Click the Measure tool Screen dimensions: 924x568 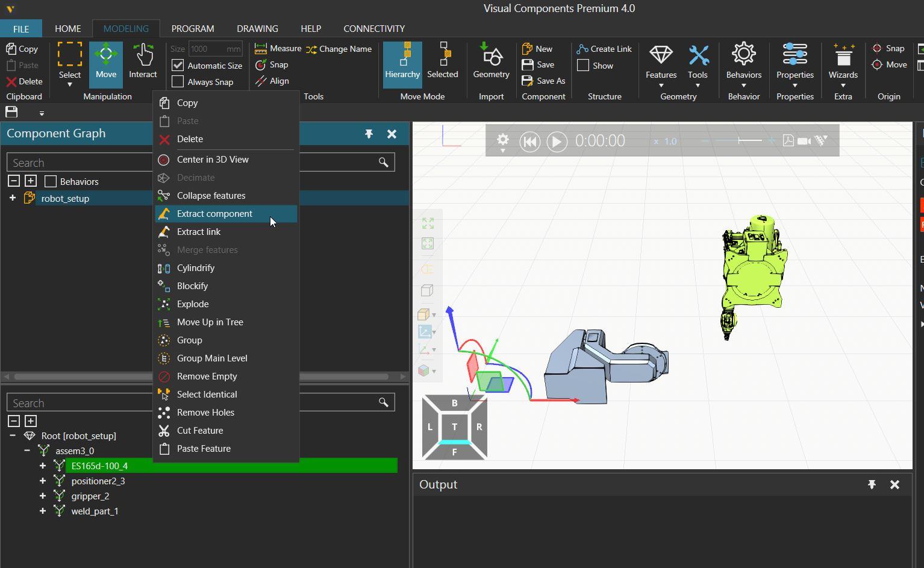point(278,49)
